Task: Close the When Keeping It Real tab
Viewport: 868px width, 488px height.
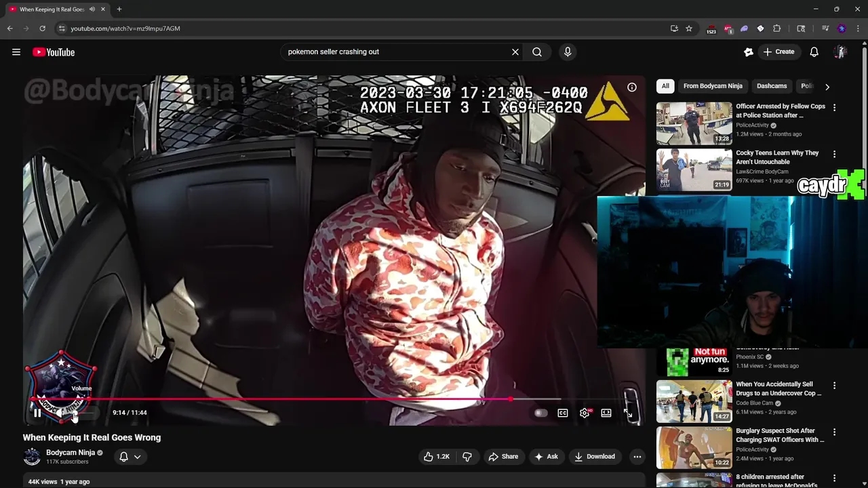Action: point(102,9)
